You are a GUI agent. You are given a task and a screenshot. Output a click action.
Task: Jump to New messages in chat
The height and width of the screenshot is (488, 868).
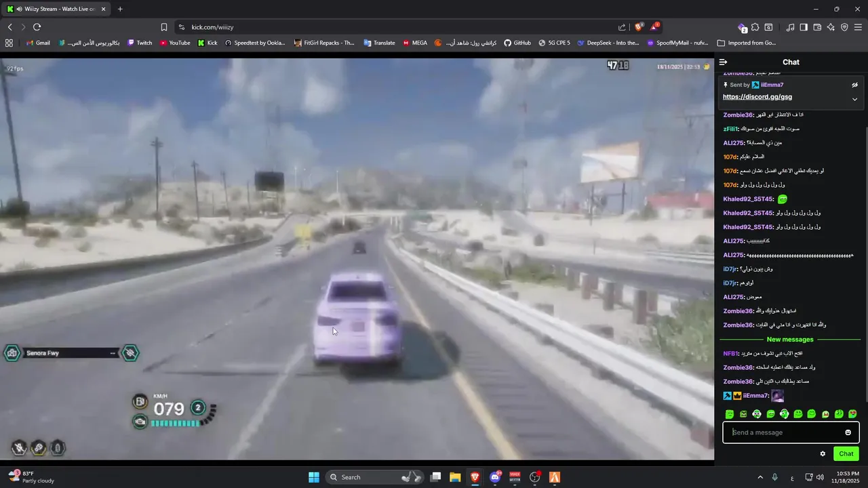[790, 340]
